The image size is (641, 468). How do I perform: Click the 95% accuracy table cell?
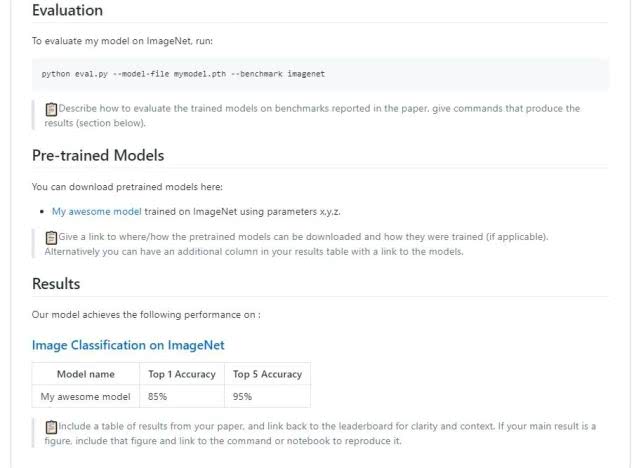tap(243, 396)
